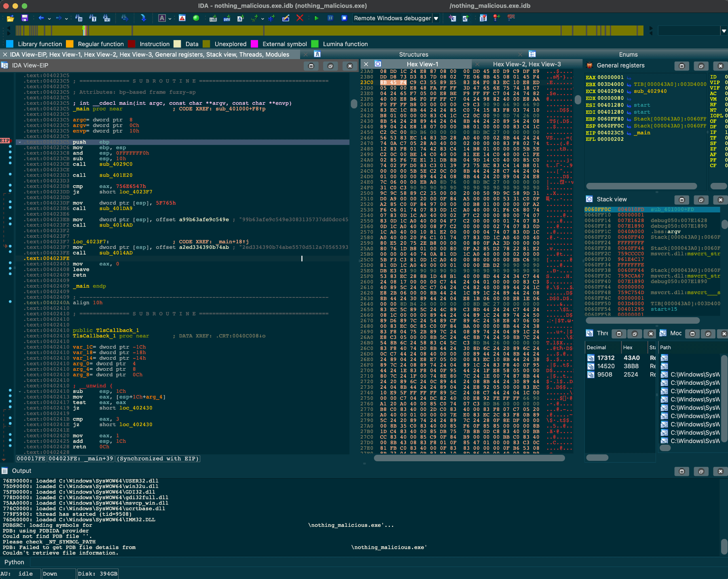This screenshot has width=728, height=579.
Task: Click the pencil edit toolbar icon
Action: tap(286, 18)
